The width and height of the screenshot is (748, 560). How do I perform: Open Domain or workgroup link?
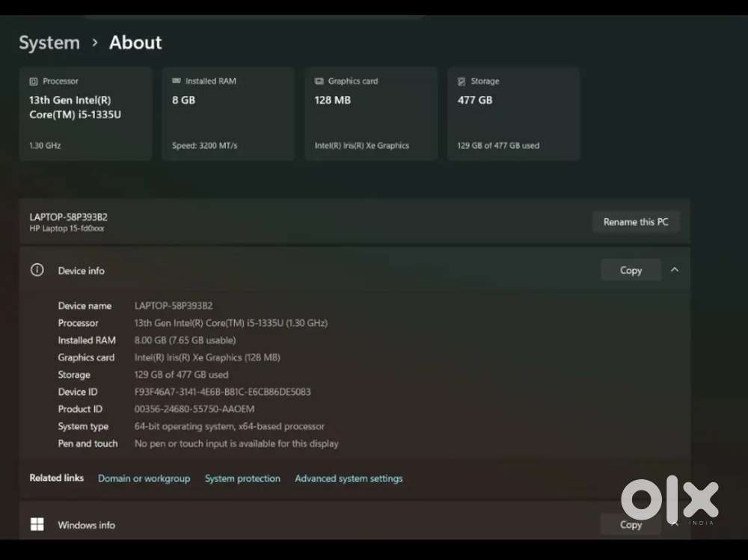pyautogui.click(x=144, y=479)
